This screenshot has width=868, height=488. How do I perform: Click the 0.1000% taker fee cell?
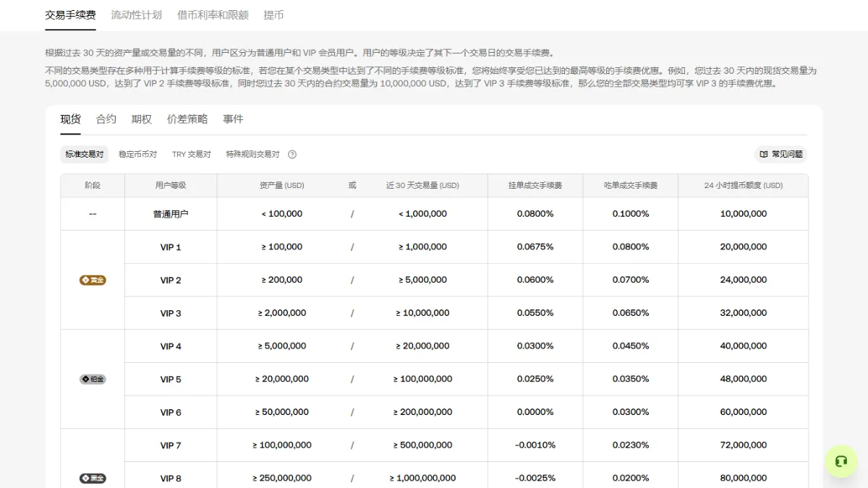pyautogui.click(x=631, y=214)
